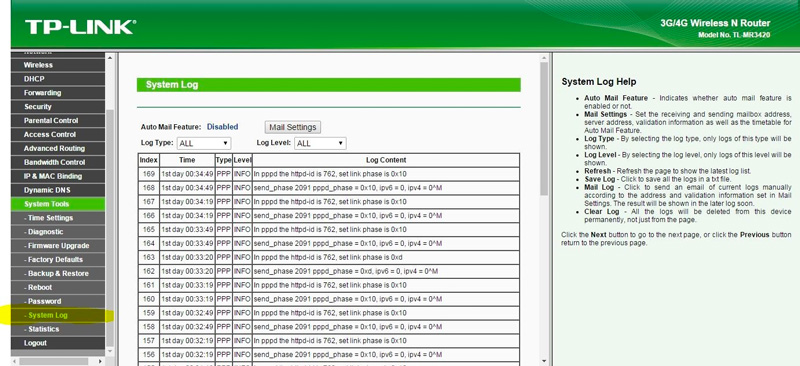Screen dimensions: 800x366
Task: Open the DHCP menu
Action: pos(58,79)
